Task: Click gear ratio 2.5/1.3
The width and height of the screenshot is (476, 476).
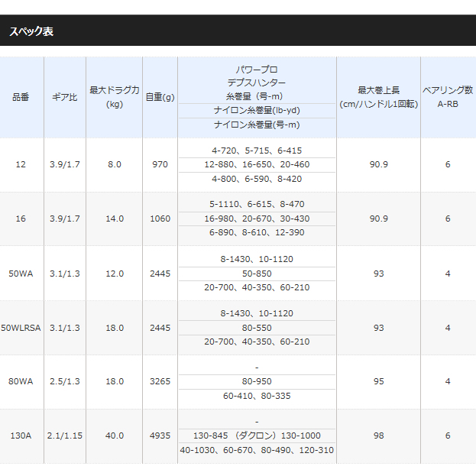Action: [x=65, y=381]
